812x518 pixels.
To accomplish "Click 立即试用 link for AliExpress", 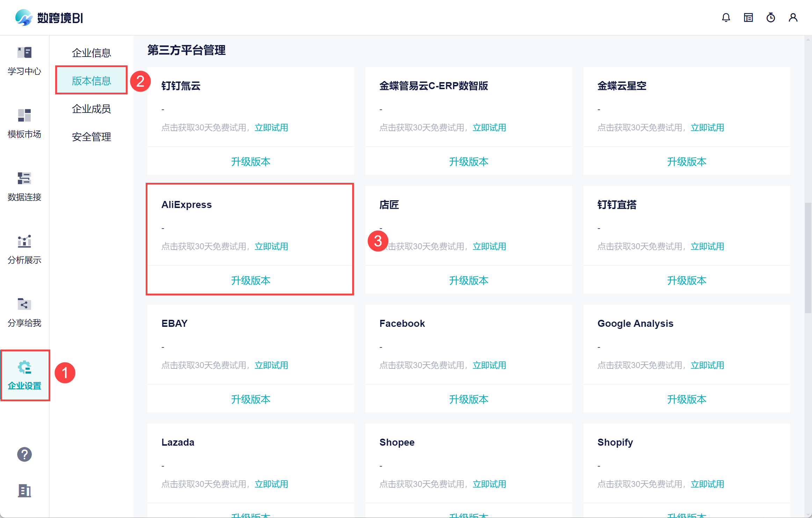I will 271,246.
